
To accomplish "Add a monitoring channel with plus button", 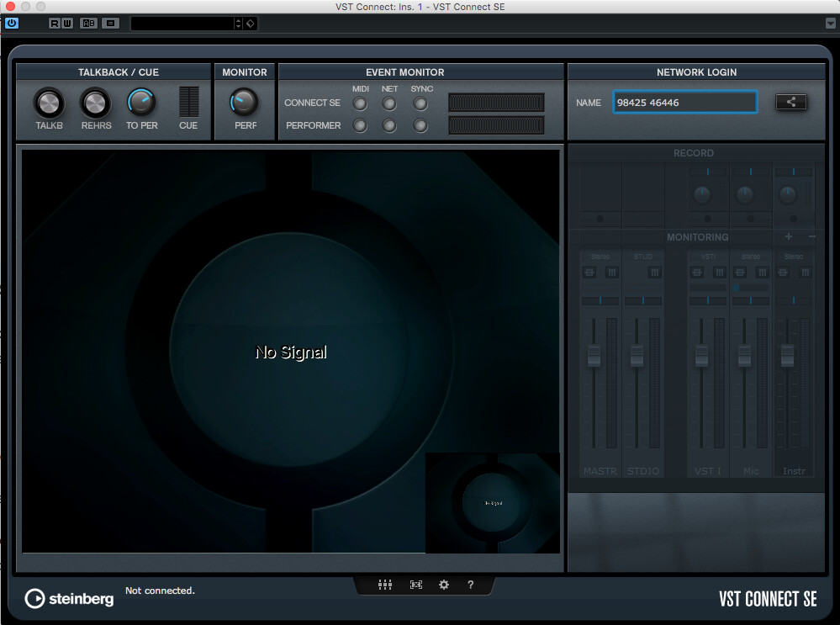I will click(x=789, y=236).
